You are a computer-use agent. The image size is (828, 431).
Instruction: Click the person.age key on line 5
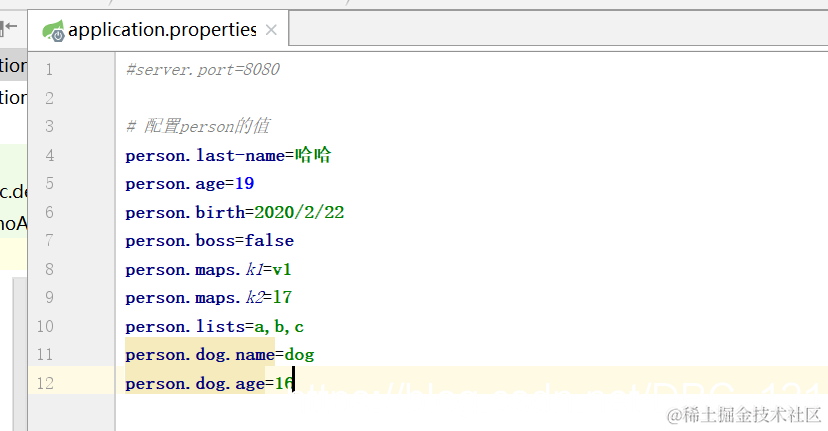175,184
